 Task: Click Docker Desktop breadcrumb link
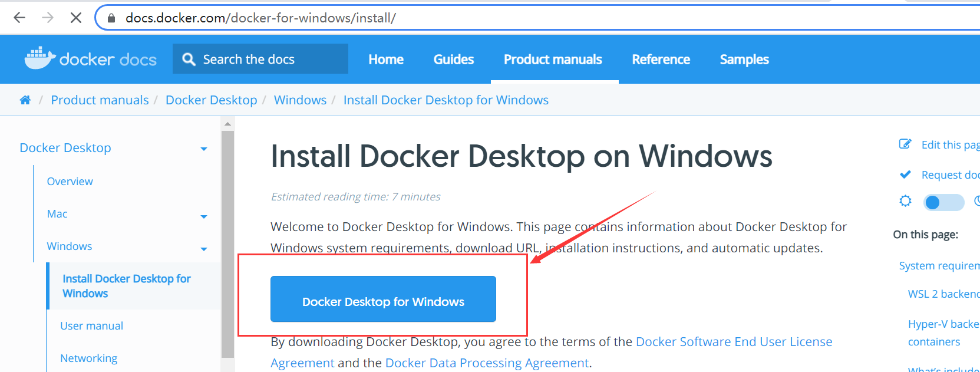tap(211, 100)
